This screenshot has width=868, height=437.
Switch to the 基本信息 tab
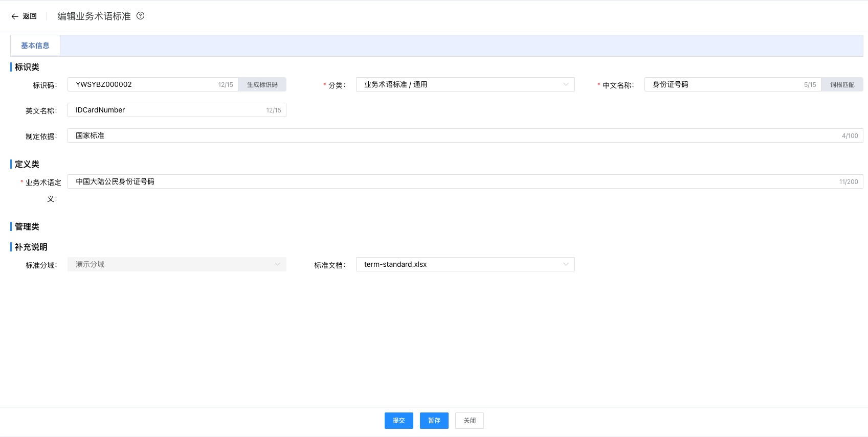pyautogui.click(x=35, y=45)
